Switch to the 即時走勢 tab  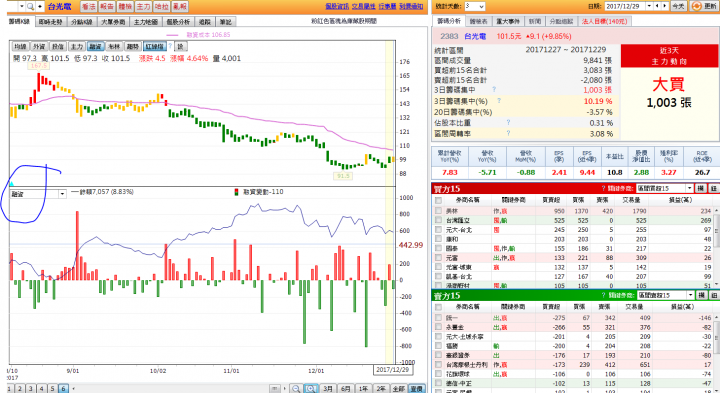[51, 22]
